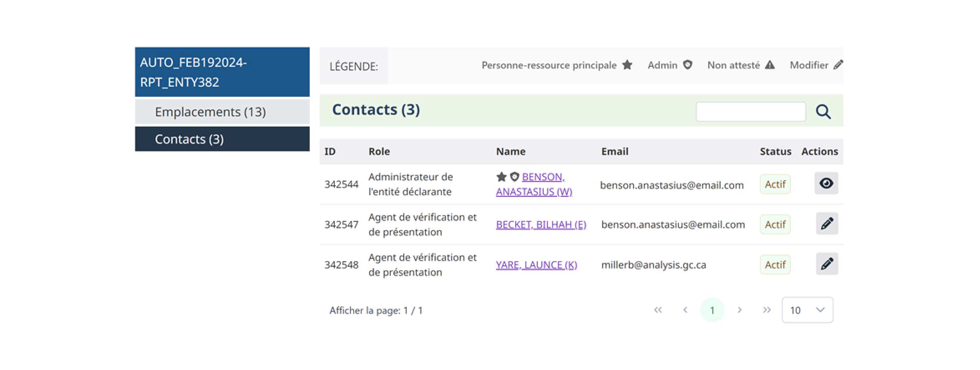Screen dimensions: 980x370
Task: Open the link for BECKET, BILHAH (E)
Action: [541, 224]
